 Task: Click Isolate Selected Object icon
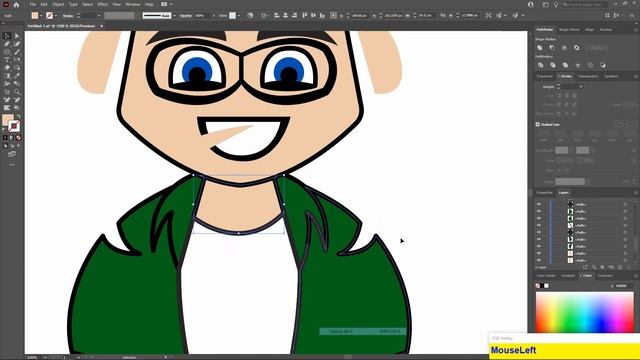click(489, 16)
